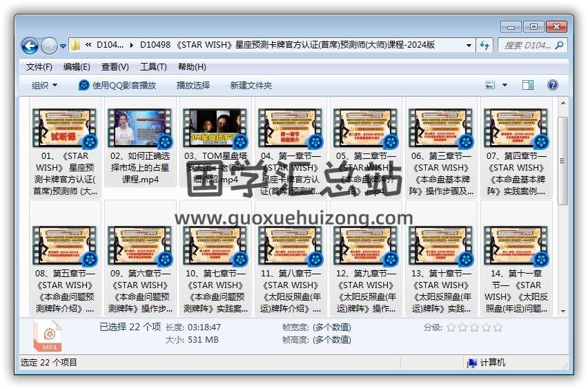Click file name 14、第十一章节
This screenshot has height=389, width=588.
(x=516, y=291)
